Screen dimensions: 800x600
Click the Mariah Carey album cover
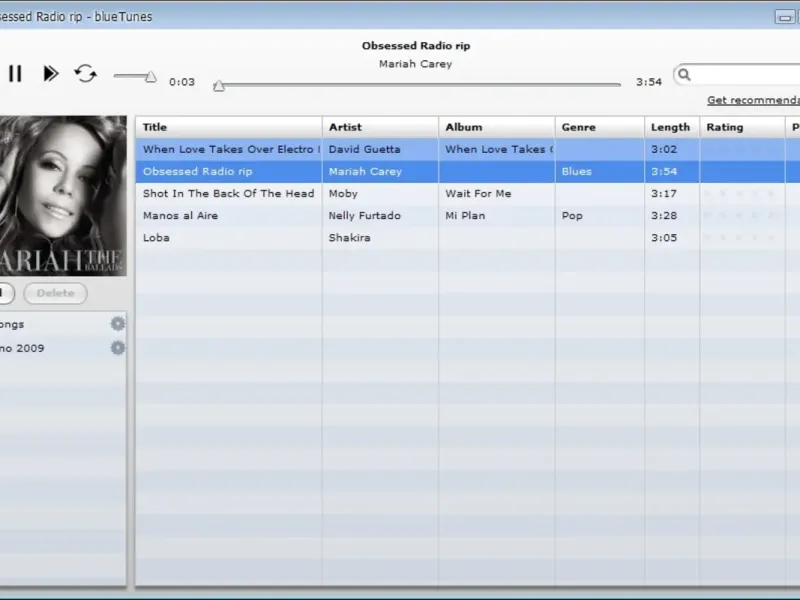click(63, 196)
